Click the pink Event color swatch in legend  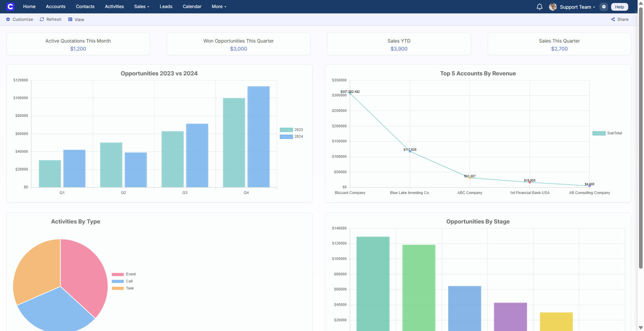[118, 274]
